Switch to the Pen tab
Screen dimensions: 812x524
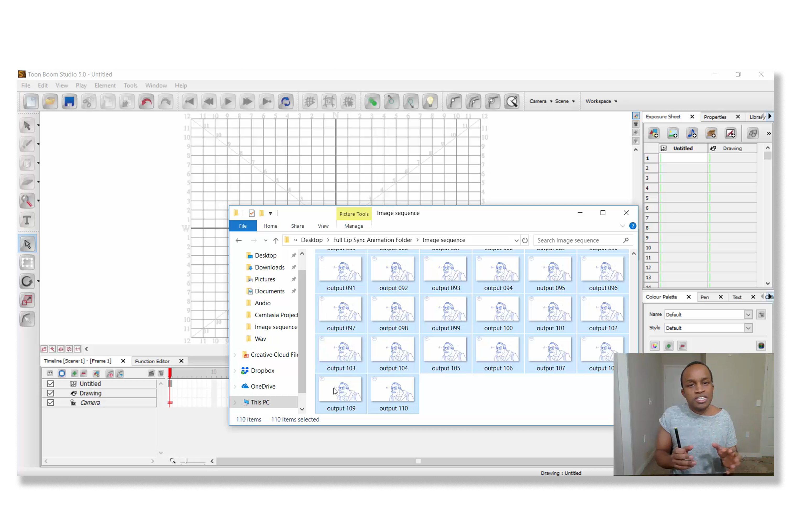click(x=704, y=297)
